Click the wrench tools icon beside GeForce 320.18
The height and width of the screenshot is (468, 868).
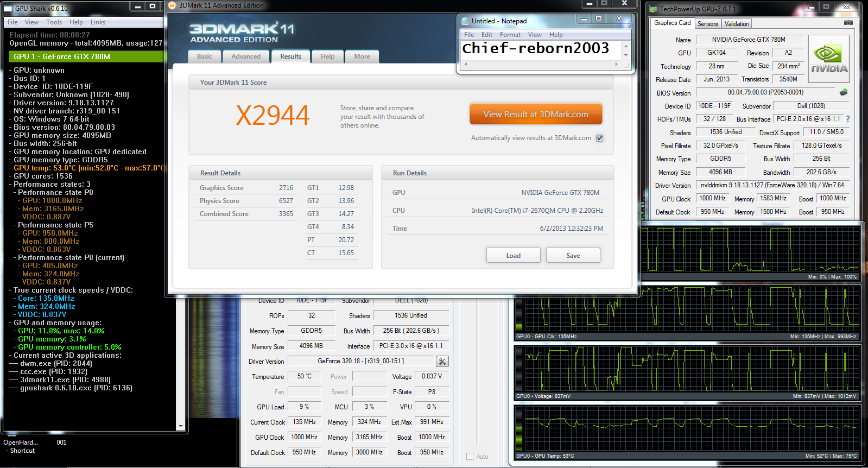(x=442, y=362)
